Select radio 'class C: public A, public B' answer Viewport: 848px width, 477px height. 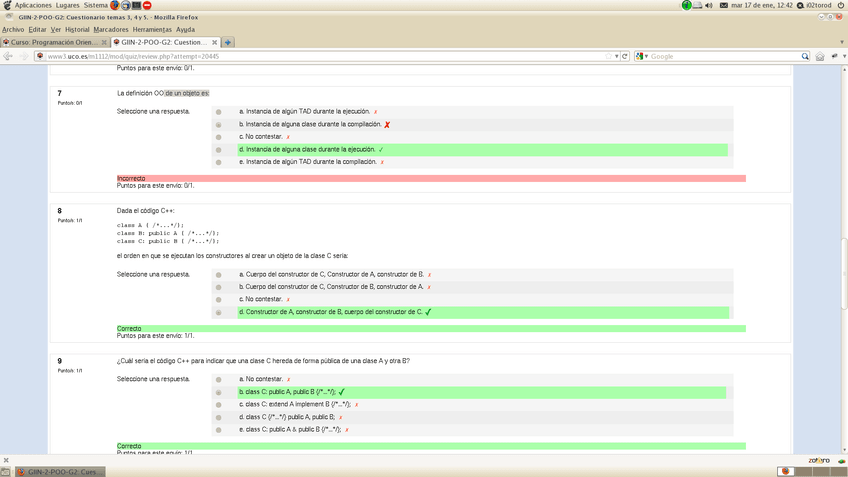[219, 393]
